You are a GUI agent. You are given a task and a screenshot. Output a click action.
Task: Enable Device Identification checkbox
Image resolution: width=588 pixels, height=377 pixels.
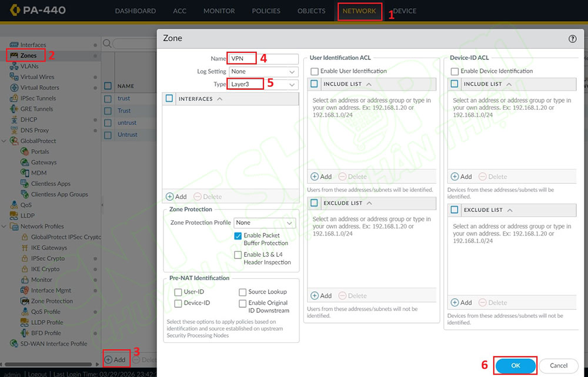click(x=455, y=71)
